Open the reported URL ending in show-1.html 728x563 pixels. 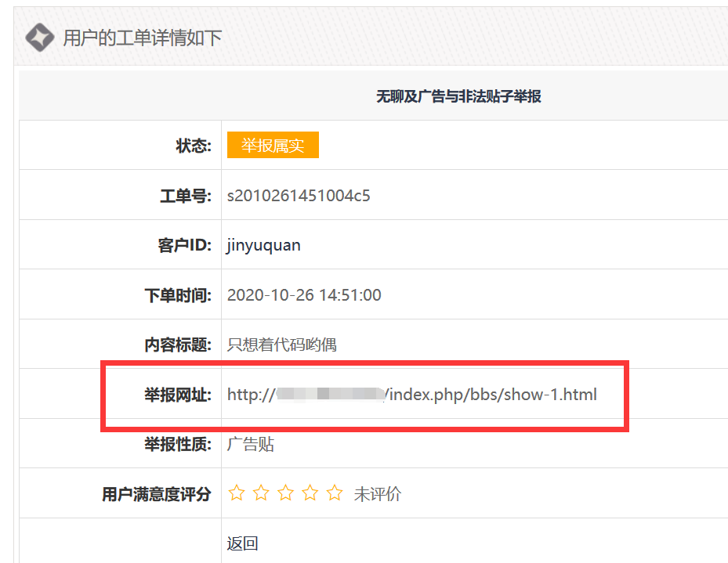[x=411, y=395]
